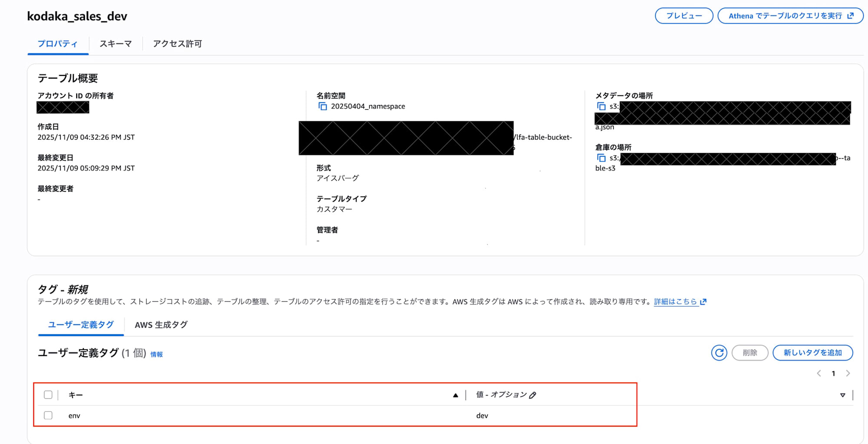
Task: Open the スキーマ tab
Action: click(x=115, y=44)
